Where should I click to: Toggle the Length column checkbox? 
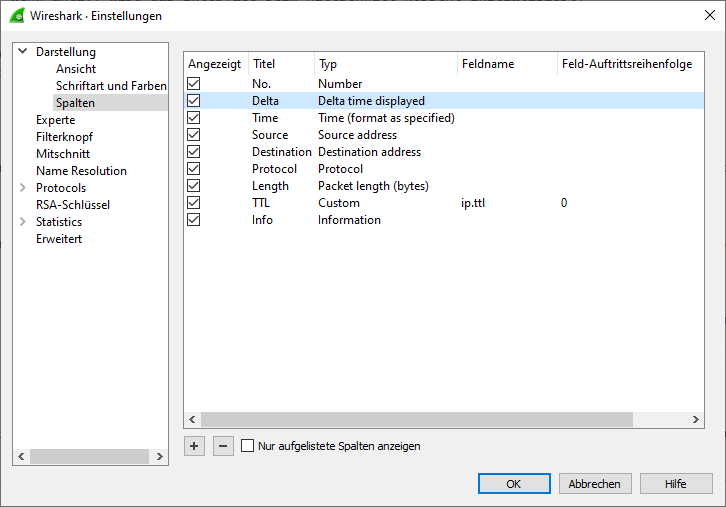tap(194, 186)
